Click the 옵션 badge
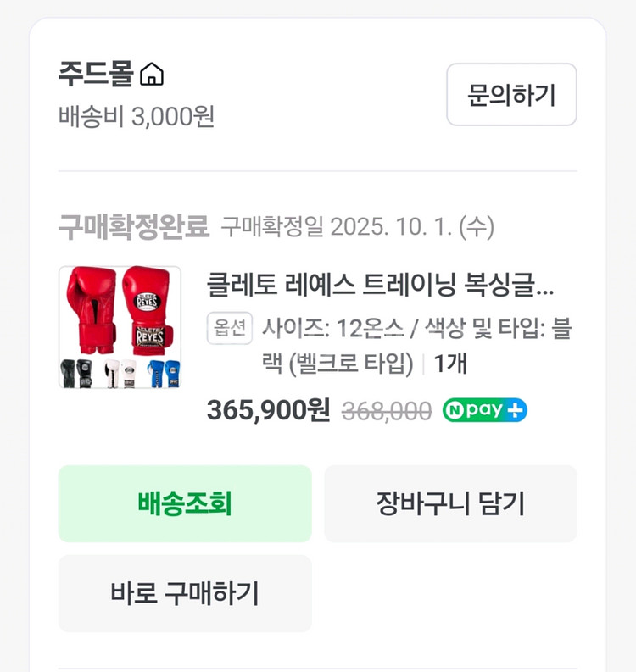636x672 pixels. [230, 329]
